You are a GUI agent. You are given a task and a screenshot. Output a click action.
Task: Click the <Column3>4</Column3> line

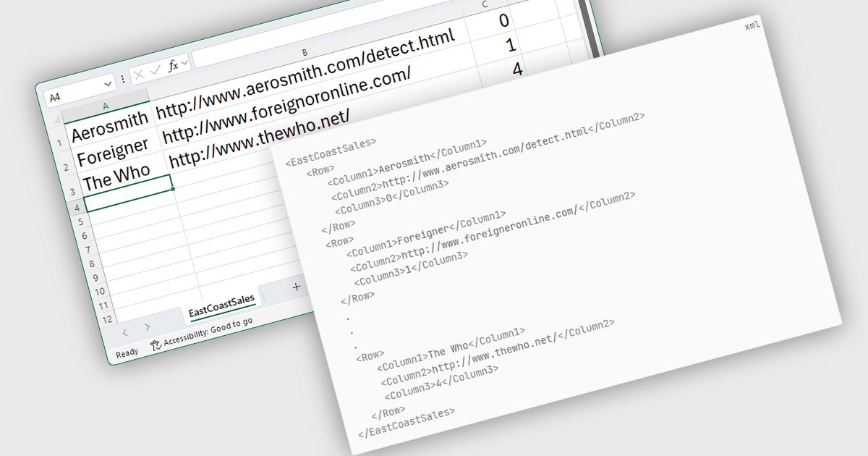coord(442,383)
